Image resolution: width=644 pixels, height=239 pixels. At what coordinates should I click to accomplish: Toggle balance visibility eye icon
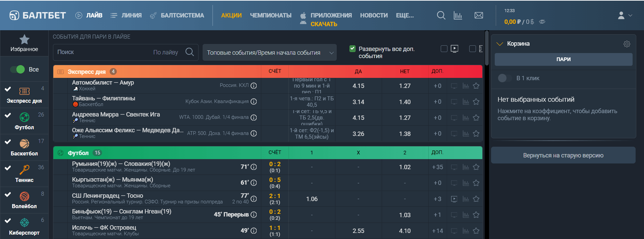point(542,22)
